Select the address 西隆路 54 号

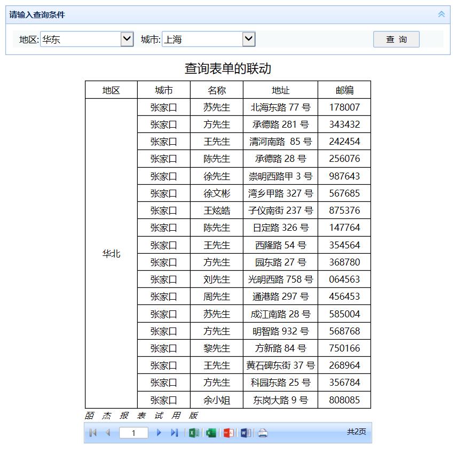[280, 245]
